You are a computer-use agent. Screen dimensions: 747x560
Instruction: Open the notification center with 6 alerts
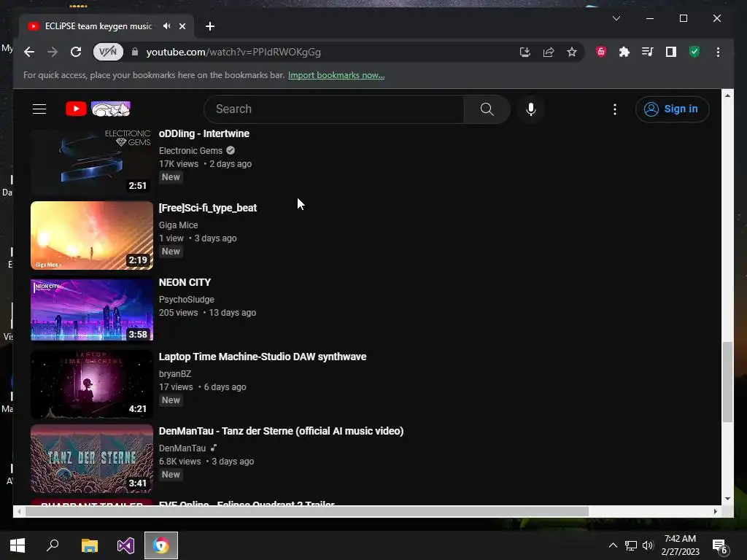[x=719, y=546]
